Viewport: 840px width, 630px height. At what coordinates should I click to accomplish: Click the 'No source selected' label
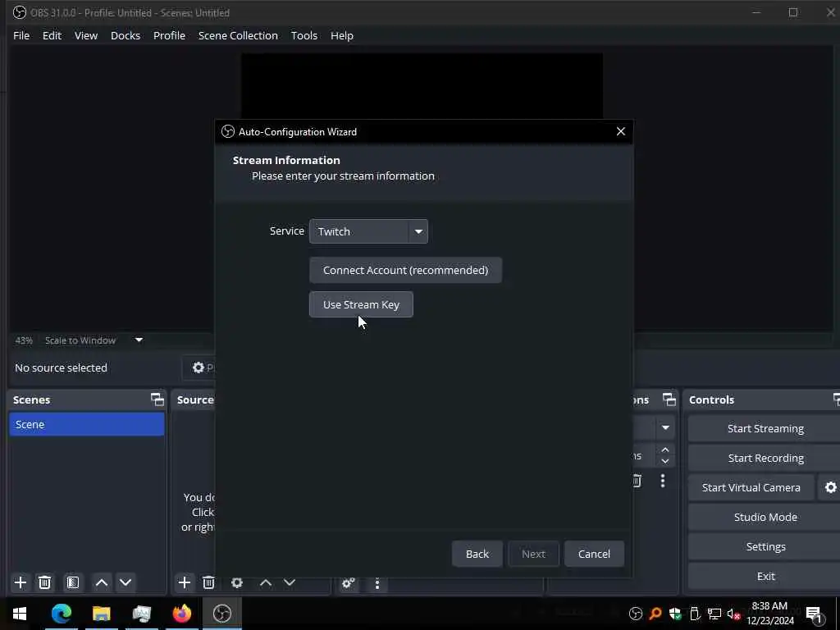(x=61, y=367)
